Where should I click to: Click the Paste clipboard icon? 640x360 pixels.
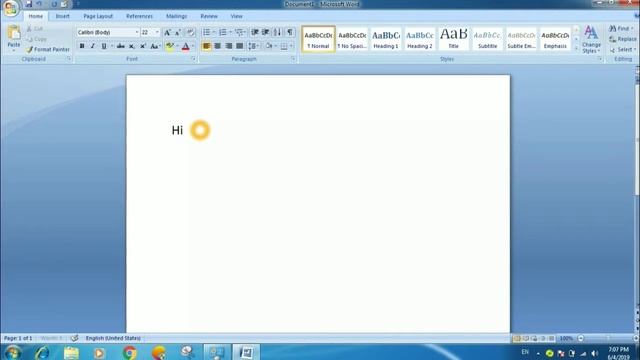(14, 33)
